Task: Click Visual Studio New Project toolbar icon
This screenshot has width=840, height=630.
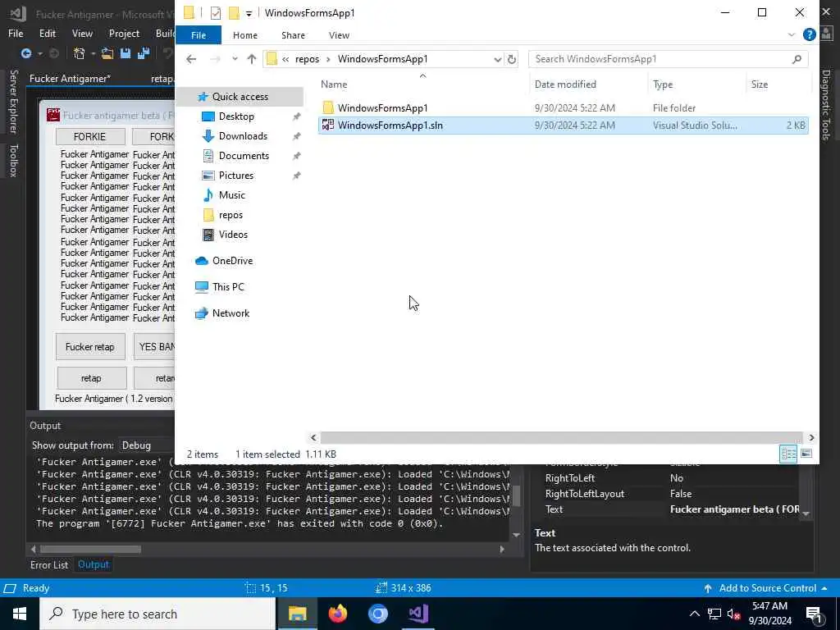Action: 79,53
